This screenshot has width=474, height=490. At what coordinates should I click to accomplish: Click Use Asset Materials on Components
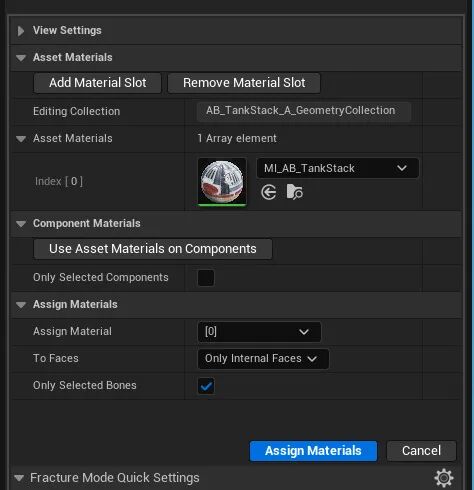click(x=153, y=249)
